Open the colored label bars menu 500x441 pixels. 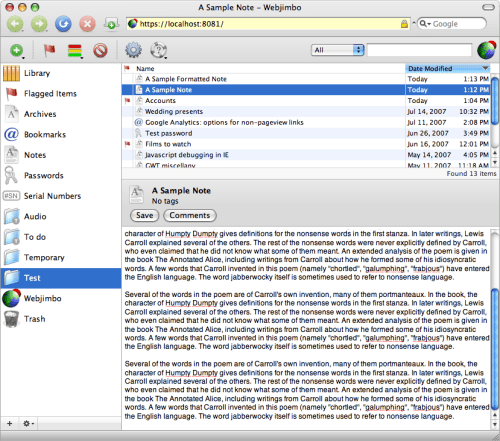pyautogui.click(x=75, y=51)
